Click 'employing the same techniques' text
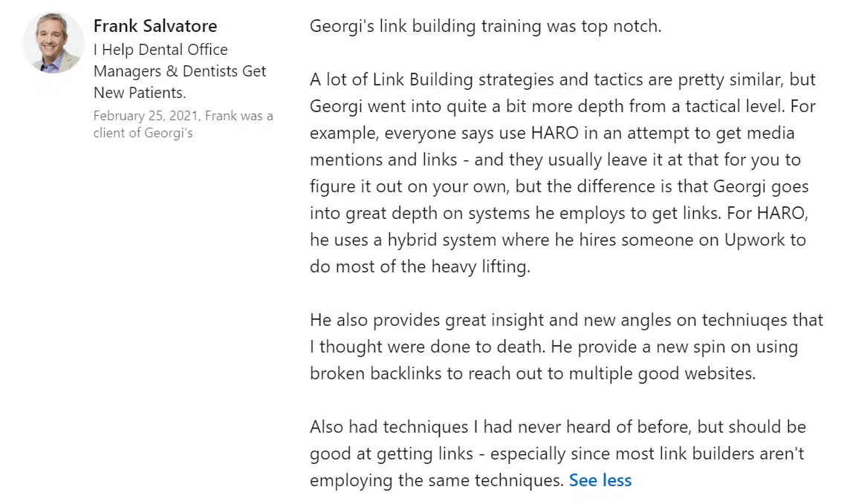Screen dimensions: 864x504 pos(436,480)
